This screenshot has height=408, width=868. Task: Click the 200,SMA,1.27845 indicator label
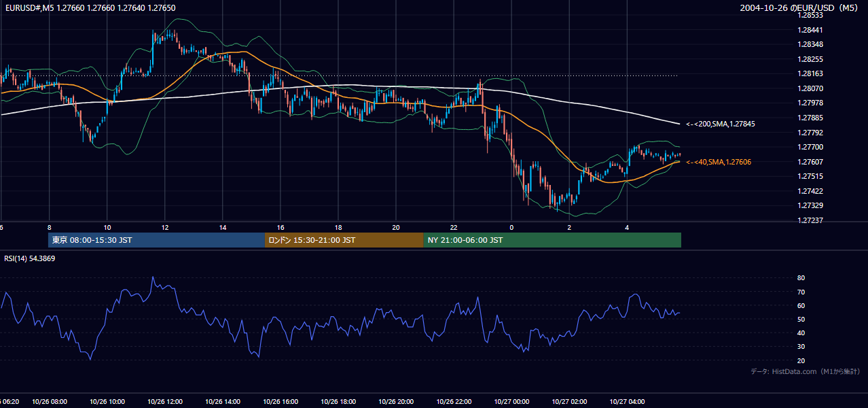(721, 124)
